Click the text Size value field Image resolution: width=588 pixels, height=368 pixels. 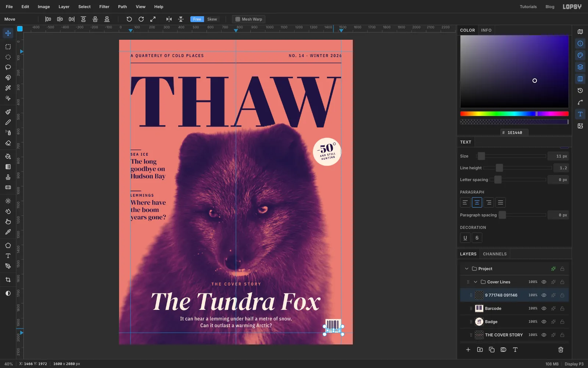558,156
